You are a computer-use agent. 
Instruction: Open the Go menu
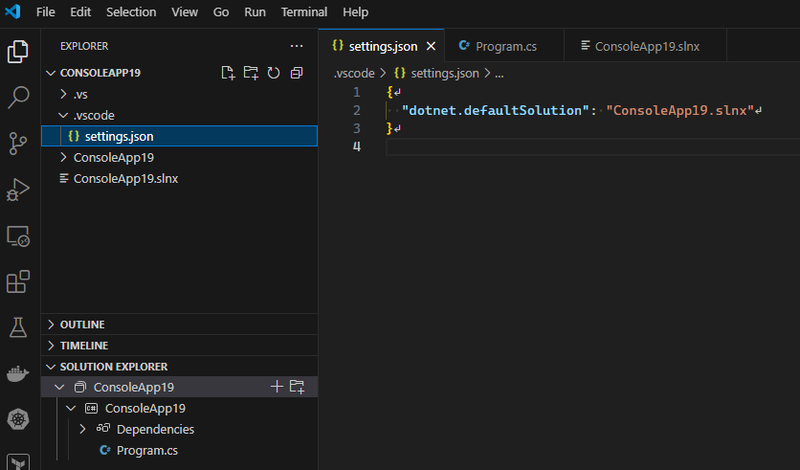coord(221,12)
